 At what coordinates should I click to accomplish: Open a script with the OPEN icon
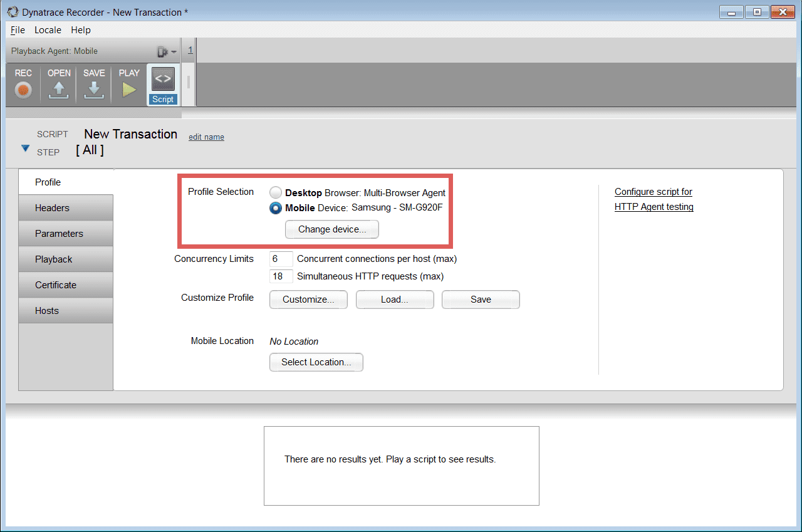(59, 84)
